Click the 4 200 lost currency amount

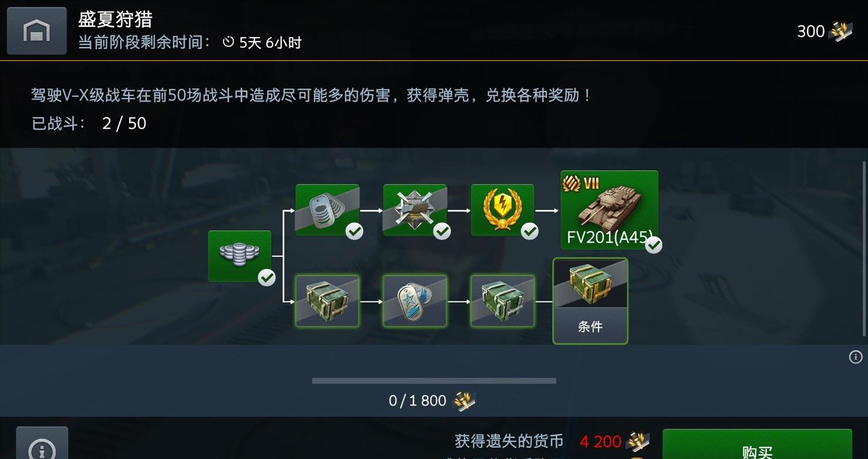pos(600,441)
